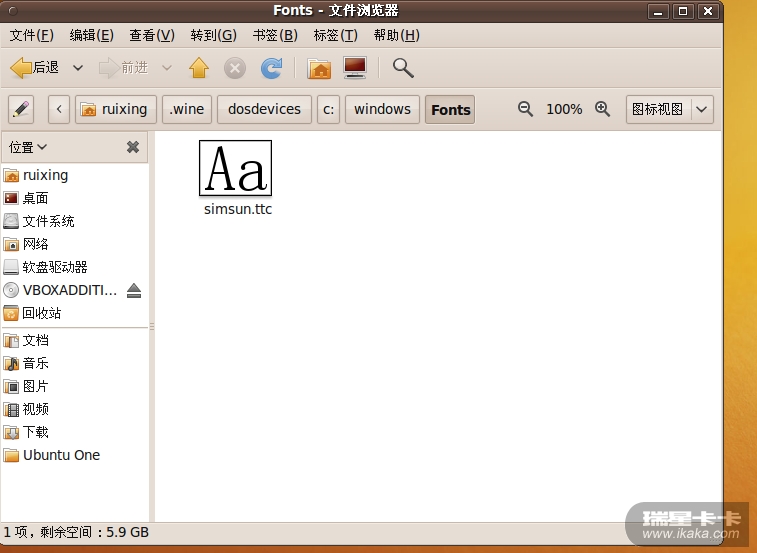Zoom out with the minus magnifier
The height and width of the screenshot is (553, 757).
coord(525,109)
